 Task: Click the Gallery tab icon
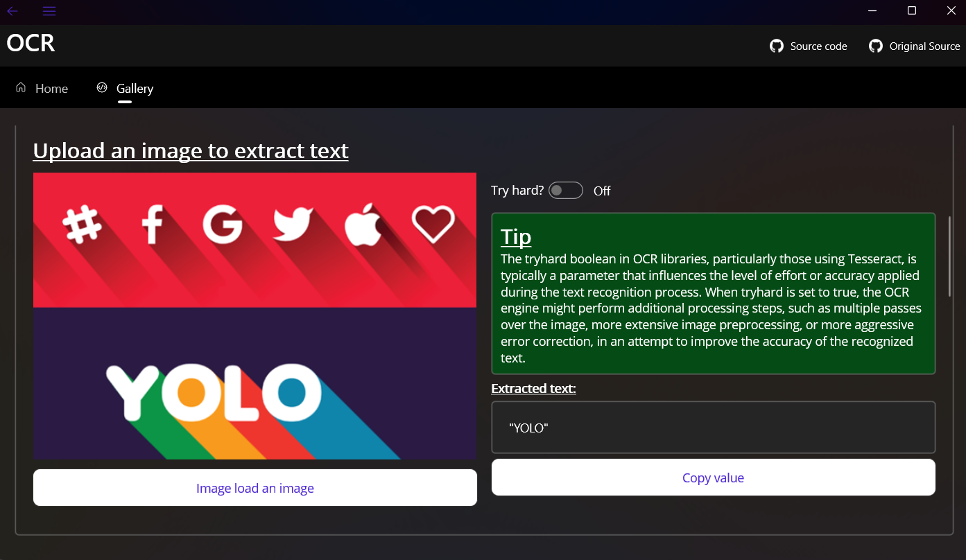coord(102,88)
